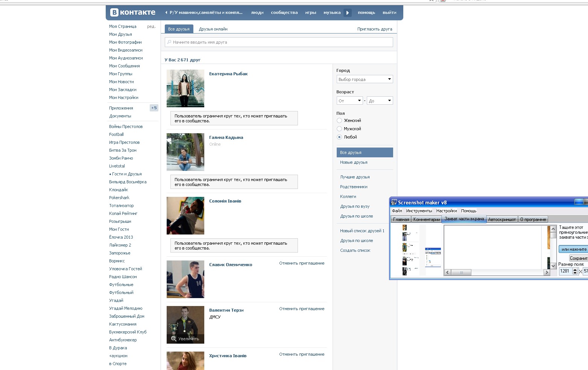Select Все друзья filter in right panel
The image size is (588, 370).
(365, 152)
